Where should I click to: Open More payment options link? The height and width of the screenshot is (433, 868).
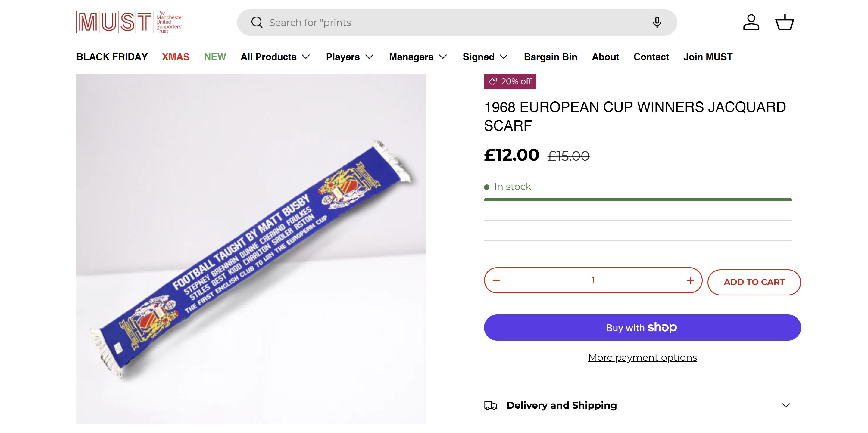[642, 357]
